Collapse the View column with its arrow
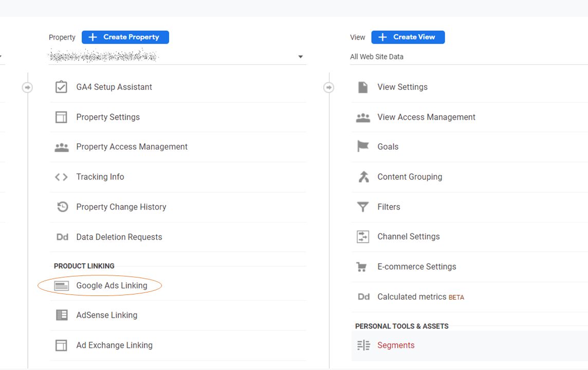 point(329,87)
